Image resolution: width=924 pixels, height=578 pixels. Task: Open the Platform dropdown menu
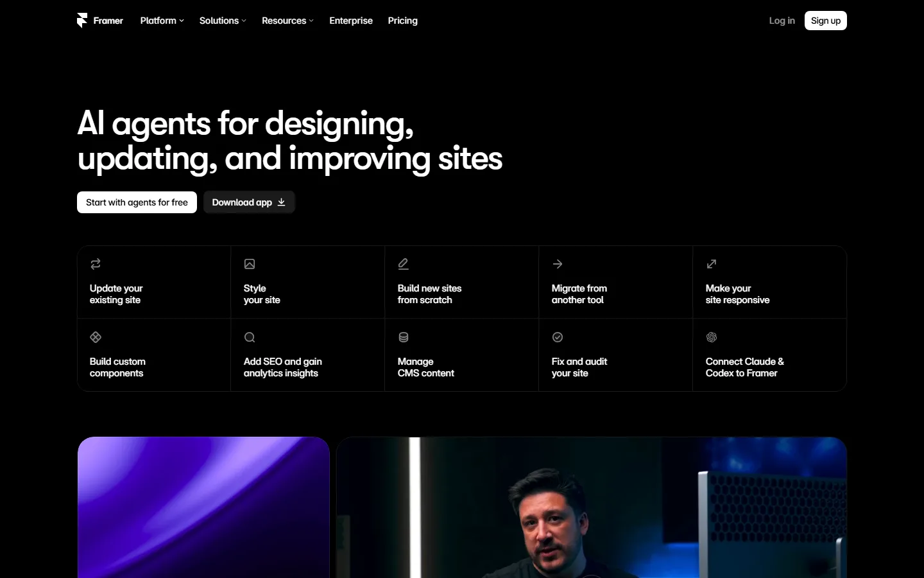tap(162, 21)
